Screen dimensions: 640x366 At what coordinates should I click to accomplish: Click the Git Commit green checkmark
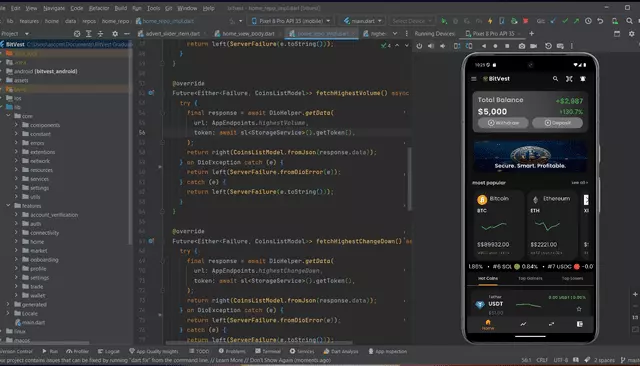click(x=565, y=21)
